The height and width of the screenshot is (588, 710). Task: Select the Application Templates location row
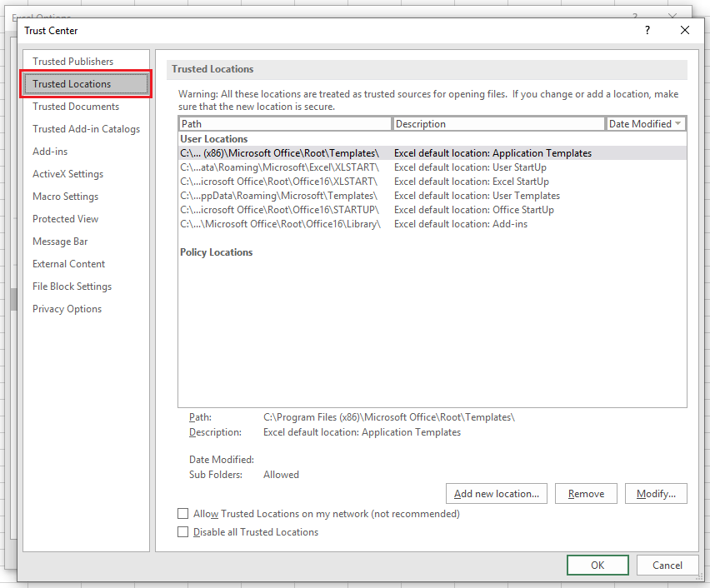pyautogui.click(x=432, y=153)
